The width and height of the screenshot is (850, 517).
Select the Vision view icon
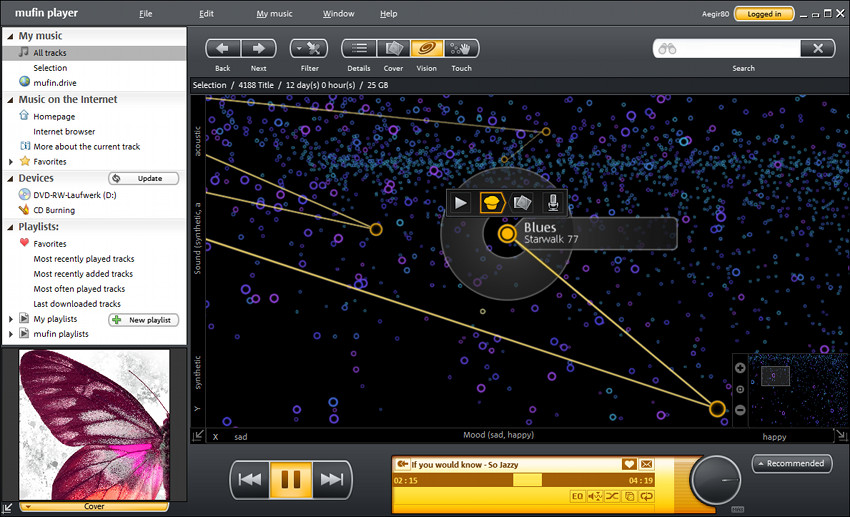click(x=427, y=49)
